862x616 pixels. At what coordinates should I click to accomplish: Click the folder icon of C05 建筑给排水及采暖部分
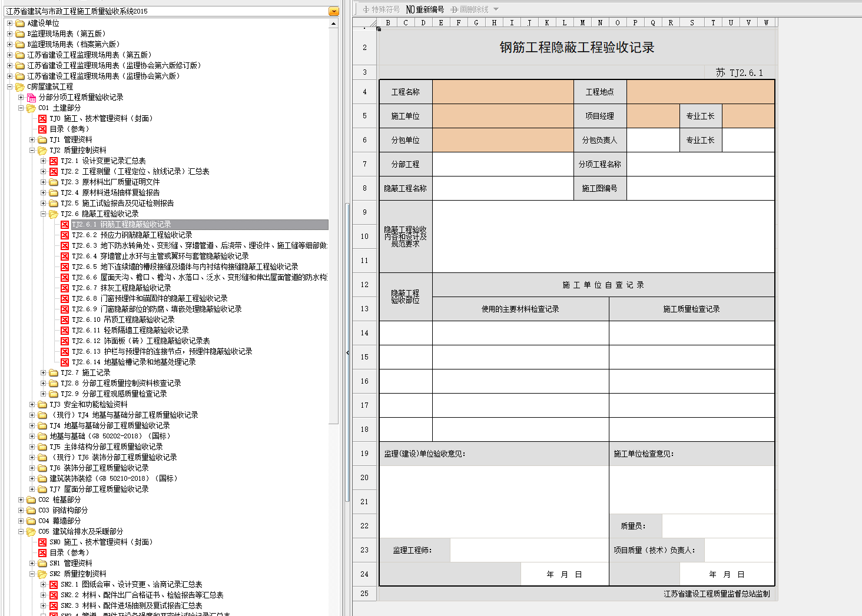pos(31,532)
